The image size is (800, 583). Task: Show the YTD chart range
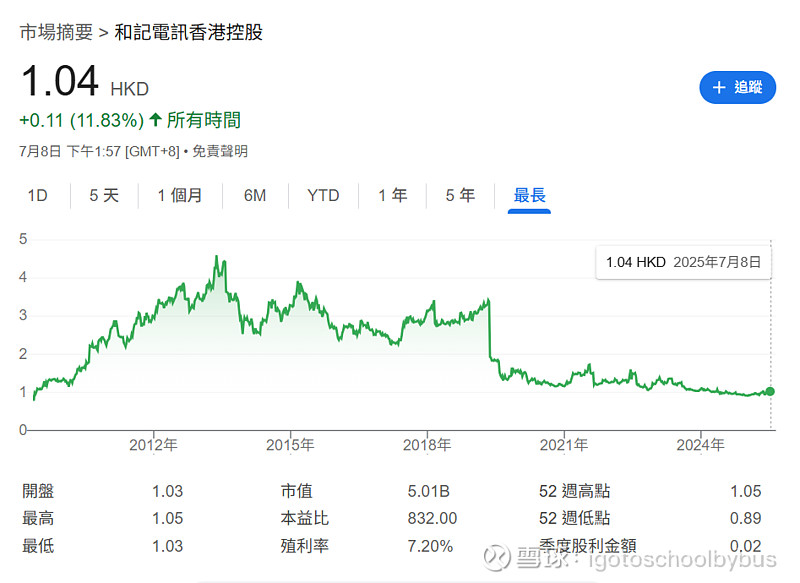pos(323,195)
